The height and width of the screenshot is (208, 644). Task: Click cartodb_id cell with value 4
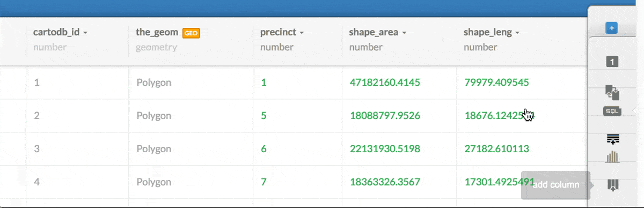coord(36,182)
